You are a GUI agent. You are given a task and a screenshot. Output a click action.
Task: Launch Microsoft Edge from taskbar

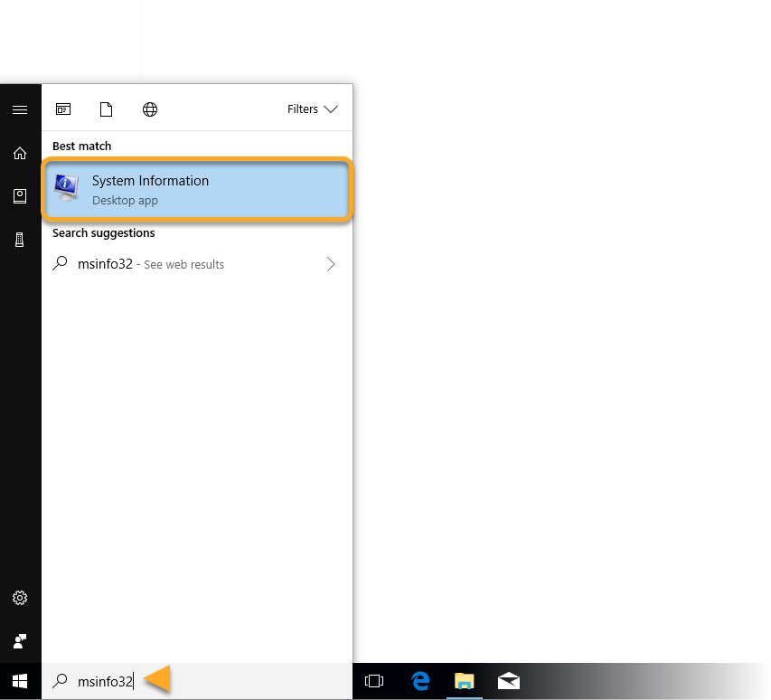coord(420,681)
